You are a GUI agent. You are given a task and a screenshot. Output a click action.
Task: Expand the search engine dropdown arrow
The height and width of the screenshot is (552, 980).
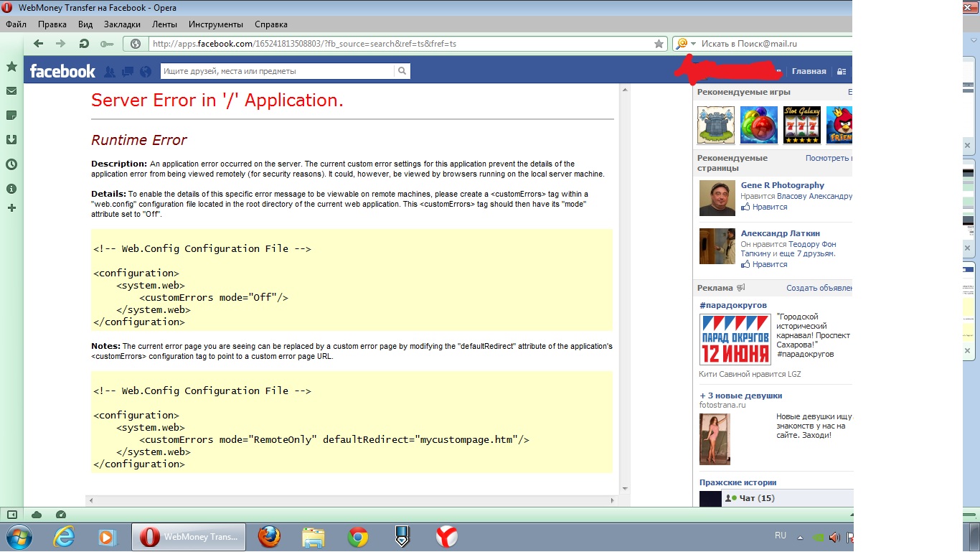694,44
